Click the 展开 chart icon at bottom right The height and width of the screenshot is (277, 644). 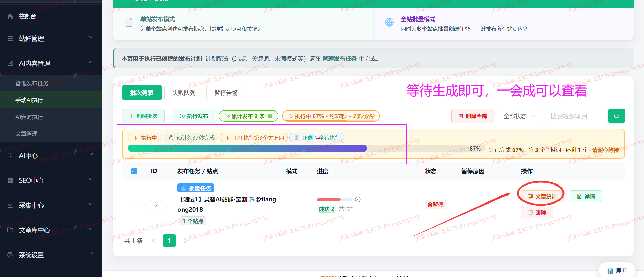point(610,271)
